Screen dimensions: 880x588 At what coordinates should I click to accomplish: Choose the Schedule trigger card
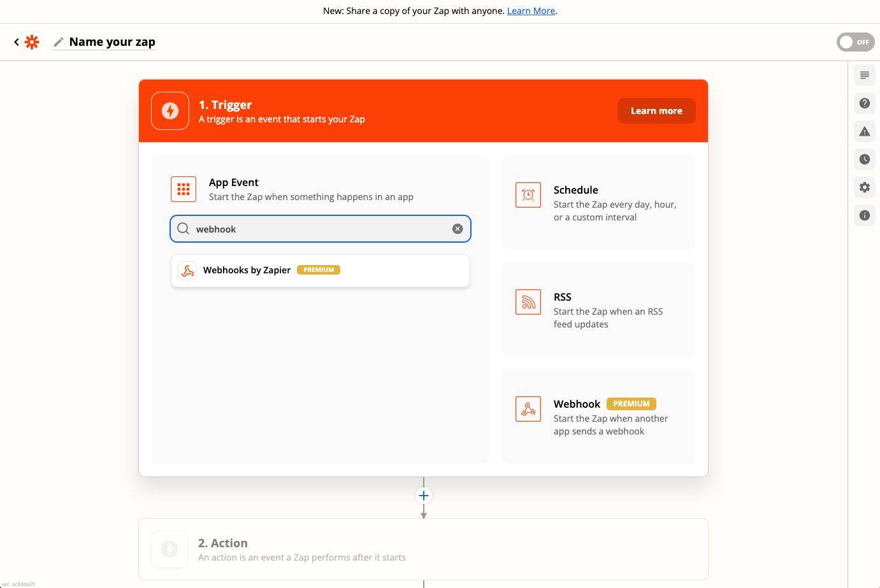pyautogui.click(x=598, y=203)
